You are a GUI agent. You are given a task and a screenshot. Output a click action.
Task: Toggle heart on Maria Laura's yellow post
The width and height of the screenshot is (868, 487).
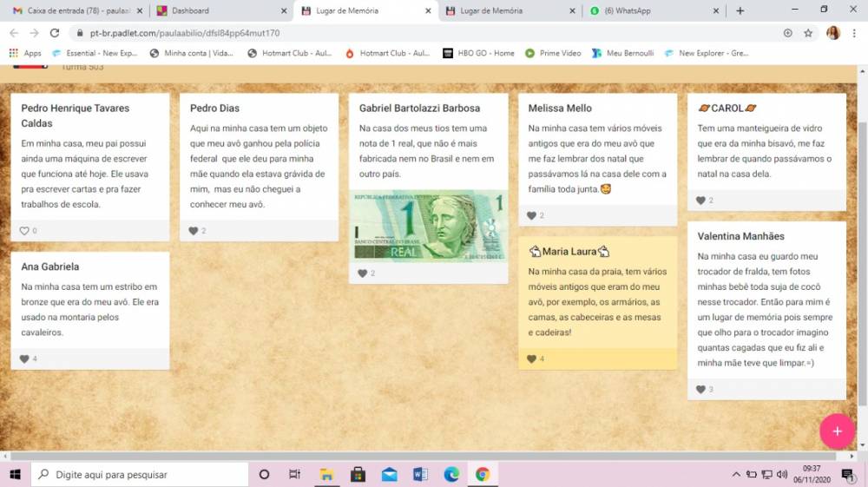[x=531, y=359]
